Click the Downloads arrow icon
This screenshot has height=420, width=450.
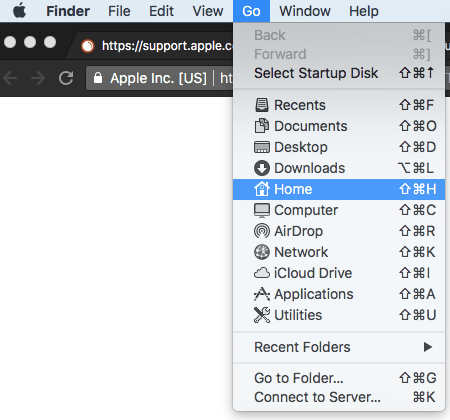tap(262, 168)
